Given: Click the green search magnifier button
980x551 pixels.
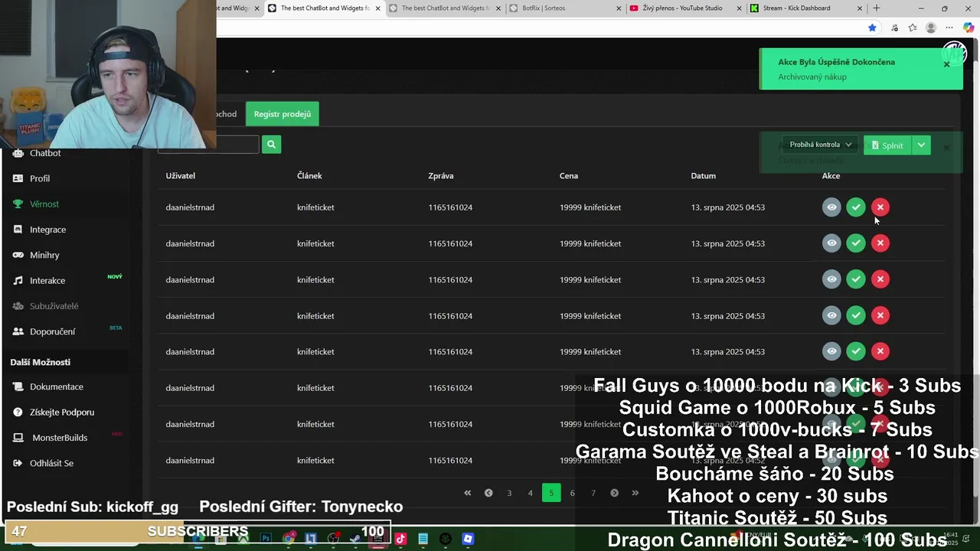Looking at the screenshot, I should (271, 145).
